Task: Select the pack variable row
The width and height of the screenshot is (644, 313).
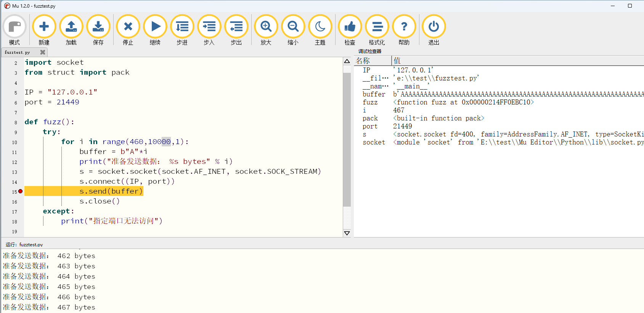Action: [x=499, y=118]
